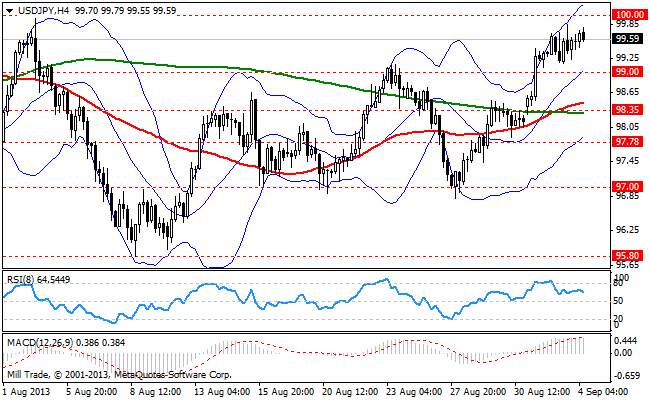650x400 pixels.
Task: Click the 0.00 value on the MACD scale
Action: 623,353
